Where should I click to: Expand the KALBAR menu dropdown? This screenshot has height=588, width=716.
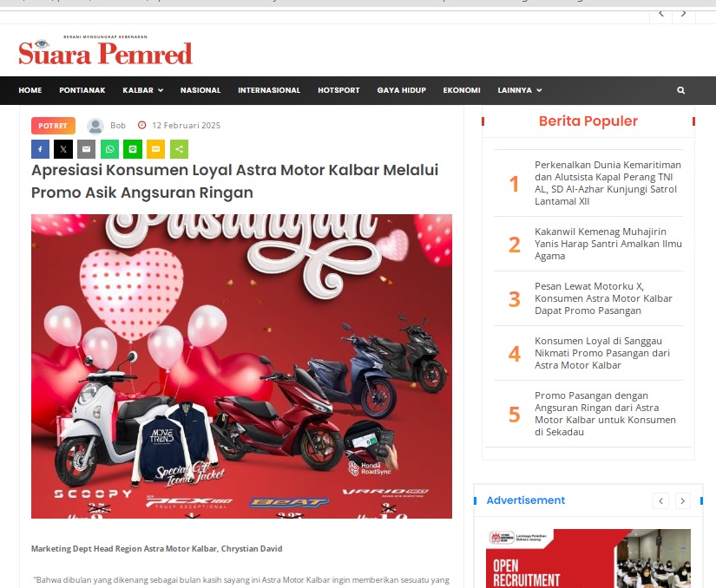[x=142, y=90]
